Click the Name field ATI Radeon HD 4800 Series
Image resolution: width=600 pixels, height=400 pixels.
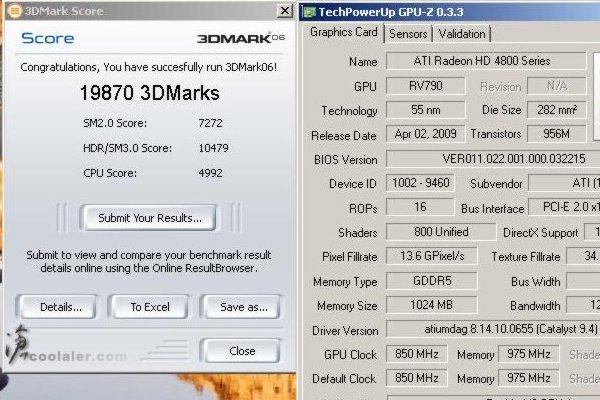pos(486,61)
